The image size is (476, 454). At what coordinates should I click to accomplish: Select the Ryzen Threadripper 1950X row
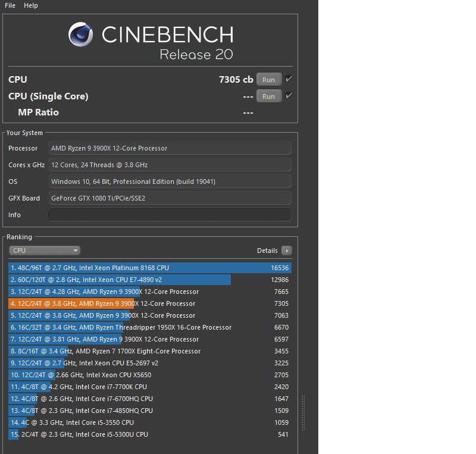click(150, 327)
